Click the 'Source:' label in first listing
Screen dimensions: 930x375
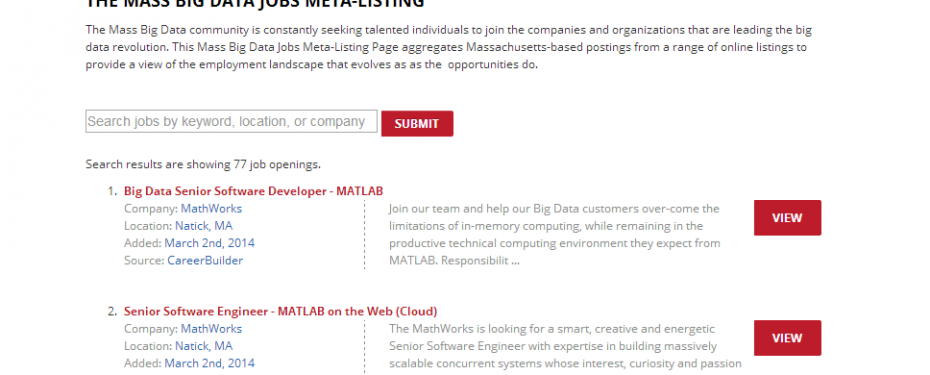(x=144, y=260)
